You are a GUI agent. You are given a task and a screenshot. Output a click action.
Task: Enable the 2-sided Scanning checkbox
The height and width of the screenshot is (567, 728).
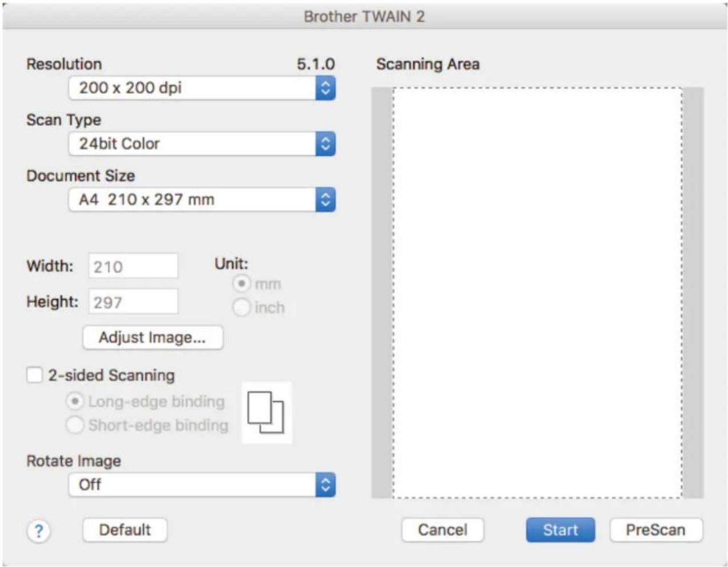coord(35,375)
